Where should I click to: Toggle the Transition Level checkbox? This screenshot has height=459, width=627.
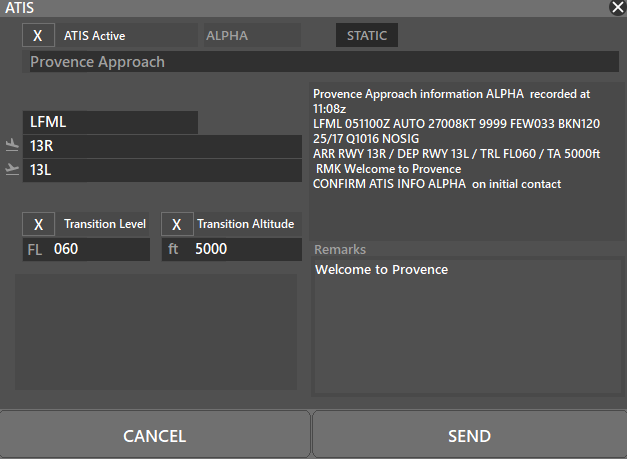pos(38,224)
